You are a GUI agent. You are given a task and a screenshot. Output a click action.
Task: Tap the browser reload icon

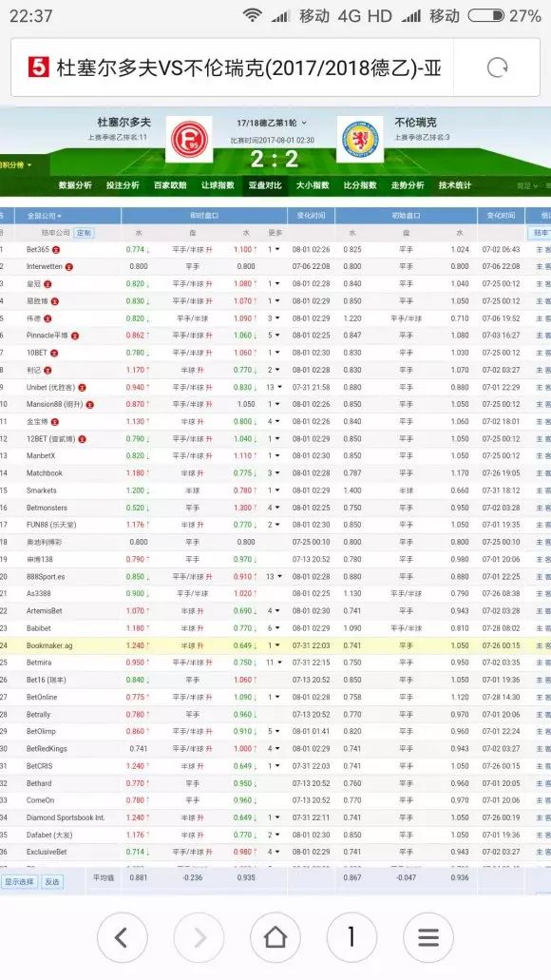497,67
